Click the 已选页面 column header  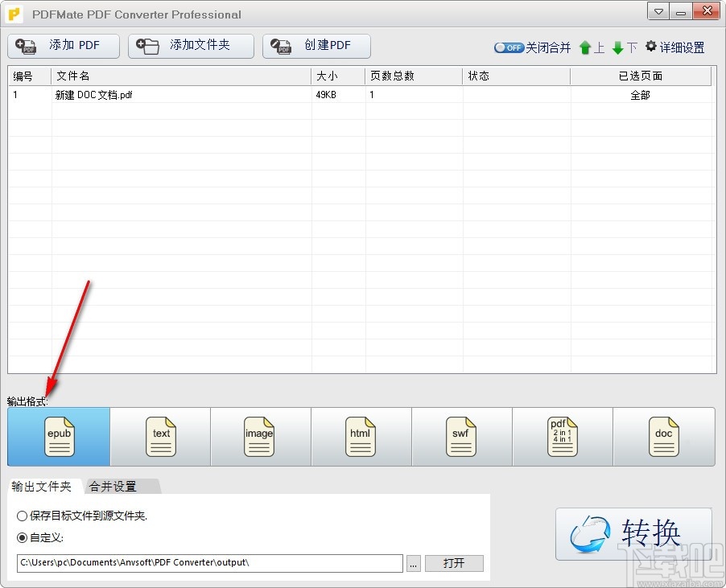click(641, 76)
